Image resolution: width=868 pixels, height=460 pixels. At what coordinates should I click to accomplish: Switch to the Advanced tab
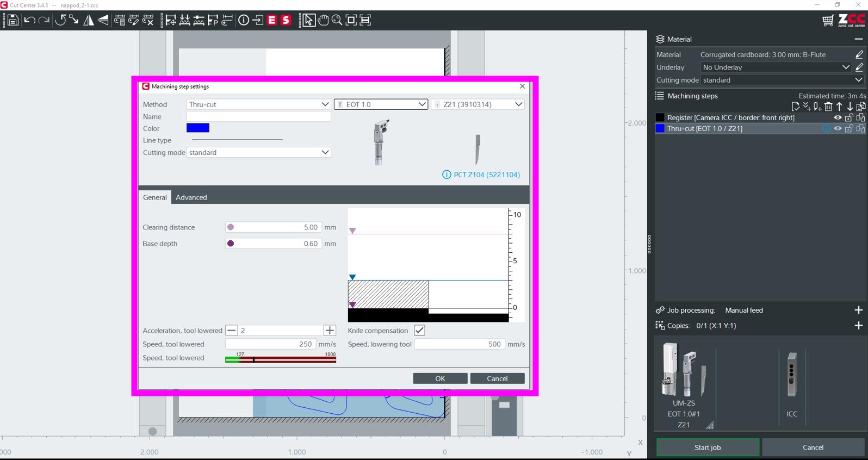[x=191, y=197]
